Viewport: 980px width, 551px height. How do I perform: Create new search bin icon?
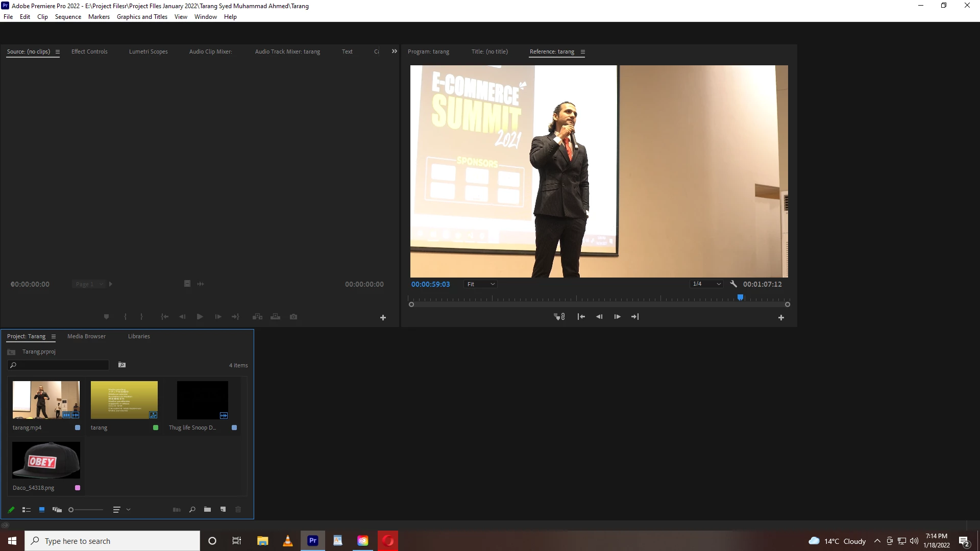[x=122, y=365]
